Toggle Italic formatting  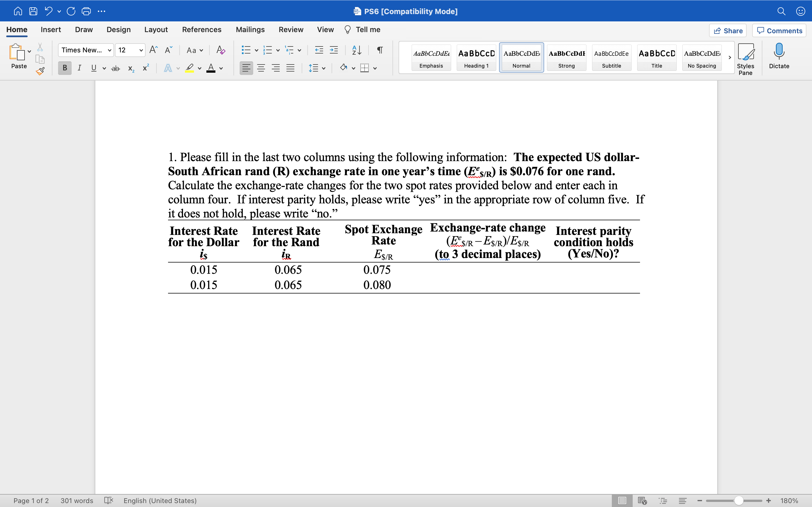point(79,68)
